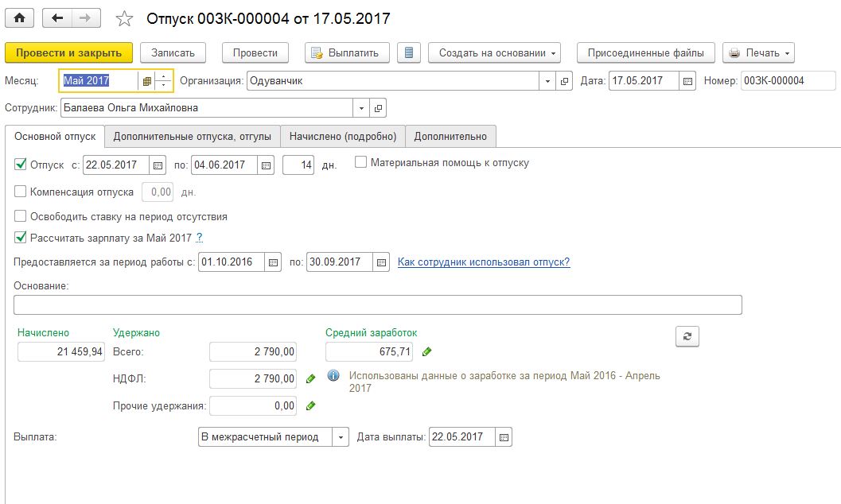Expand the Создать на основании menu

coord(494,53)
